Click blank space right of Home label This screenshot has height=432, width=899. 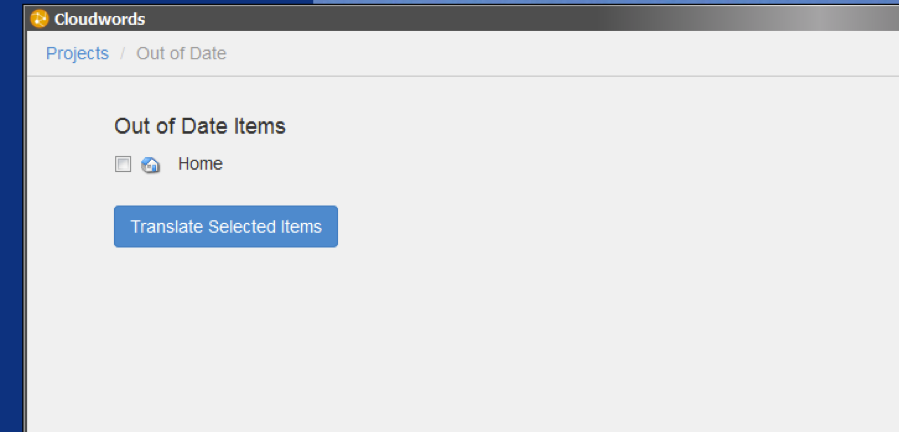[400, 164]
